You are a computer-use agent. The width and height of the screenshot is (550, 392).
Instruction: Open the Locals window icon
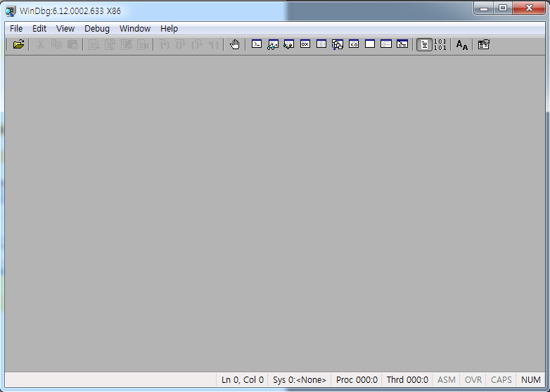(x=289, y=44)
